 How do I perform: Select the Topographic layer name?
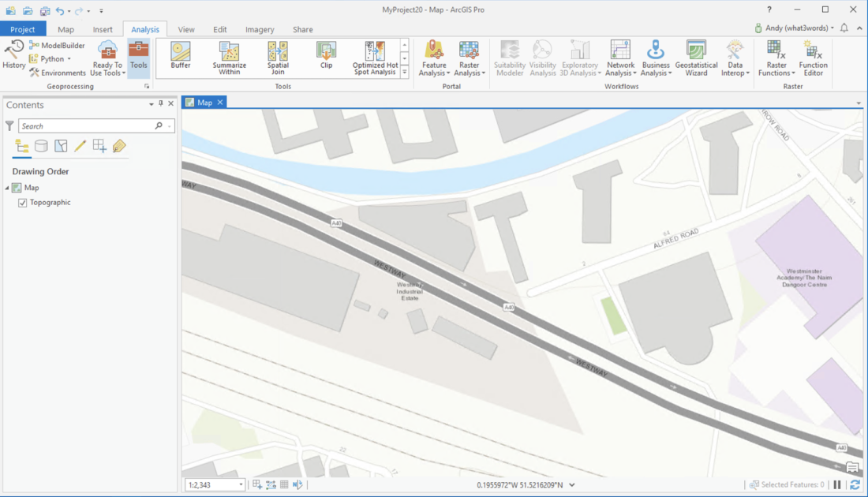click(51, 203)
